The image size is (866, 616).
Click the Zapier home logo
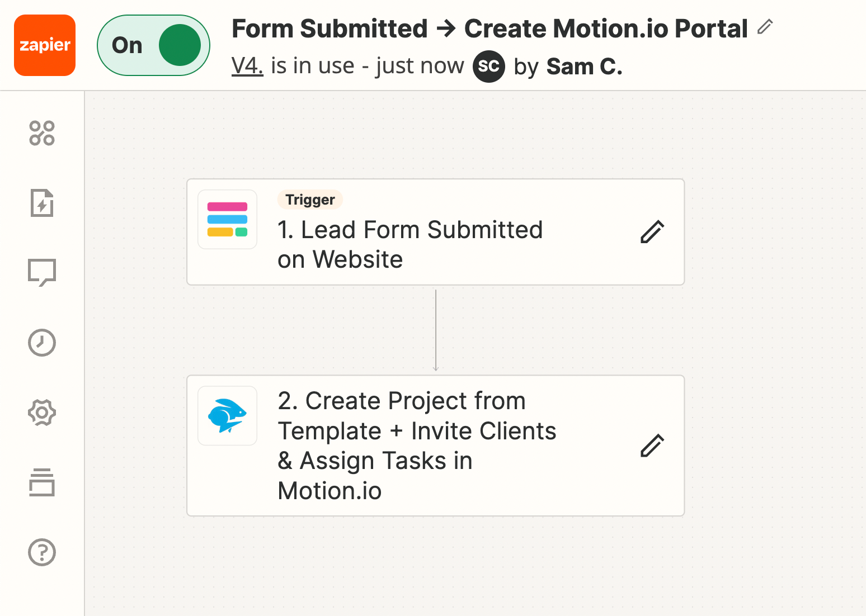pyautogui.click(x=45, y=45)
